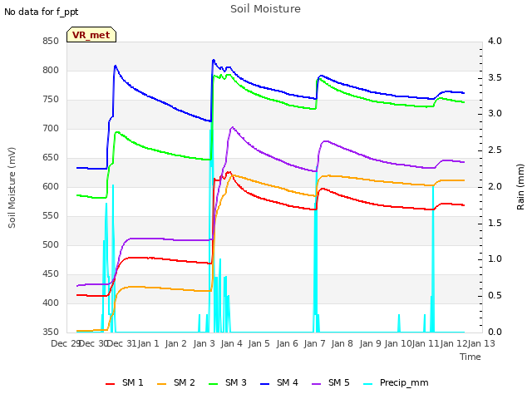This screenshot has height=399, width=532.
Task: Click the 0.5 right axis value
Action: [495, 296]
